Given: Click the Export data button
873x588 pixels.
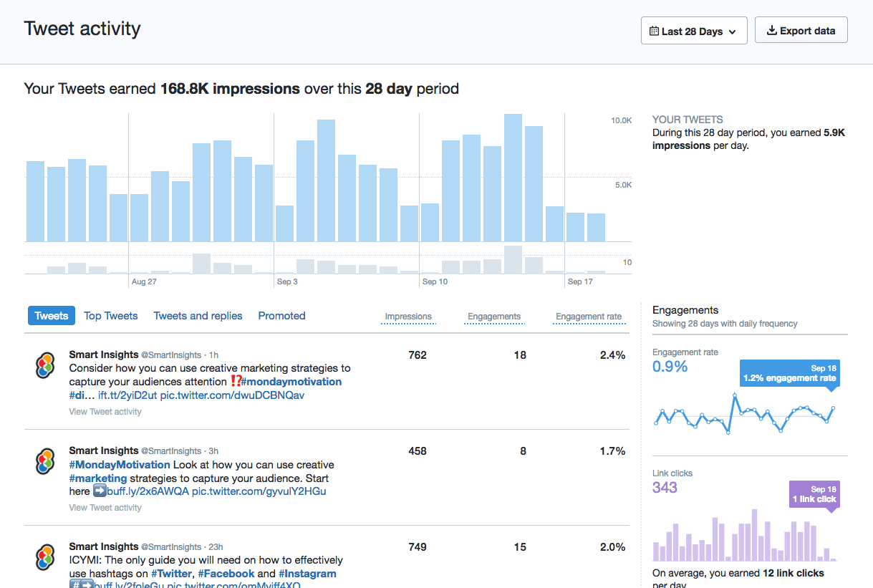Looking at the screenshot, I should coord(801,31).
